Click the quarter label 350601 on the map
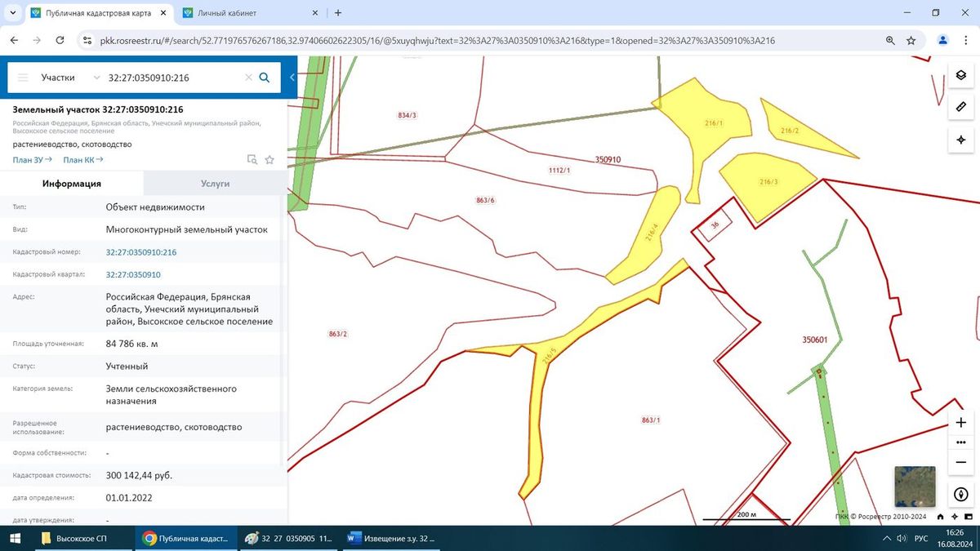 tap(815, 340)
